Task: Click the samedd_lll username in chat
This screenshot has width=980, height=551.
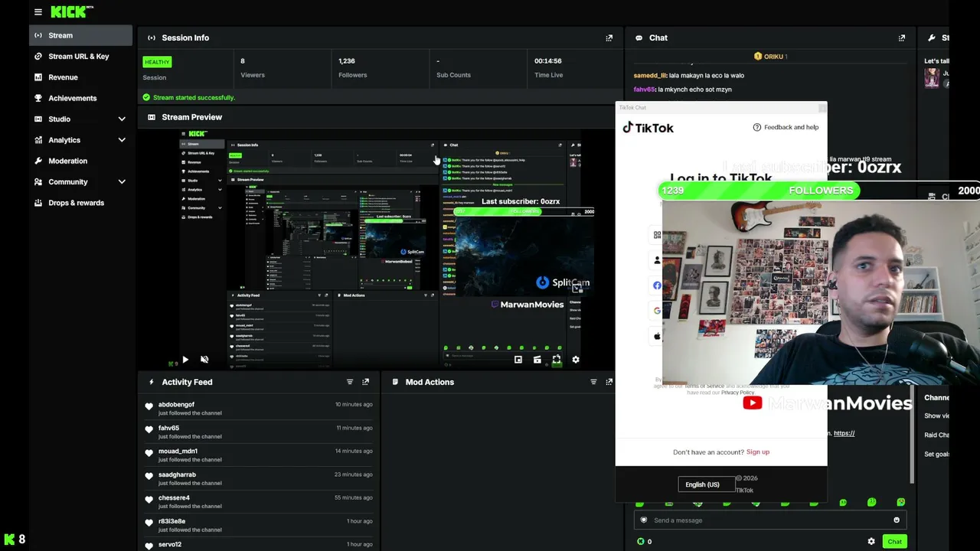Action: (649, 76)
